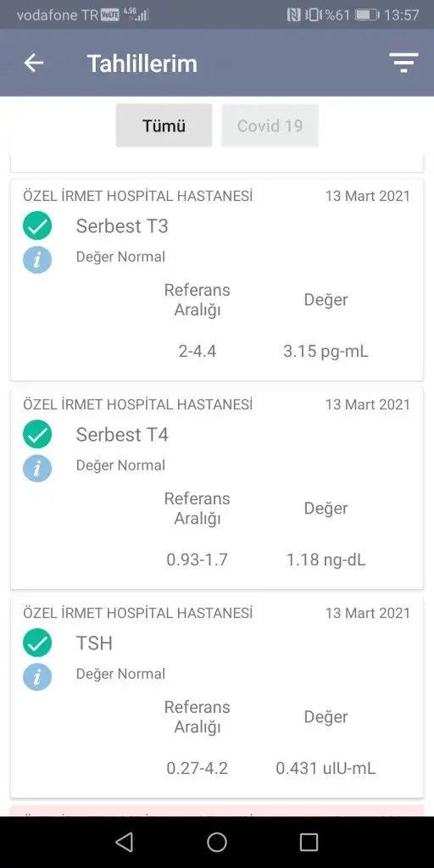
Task: Tap the 1.18 ng-dL value
Action: coord(325,559)
